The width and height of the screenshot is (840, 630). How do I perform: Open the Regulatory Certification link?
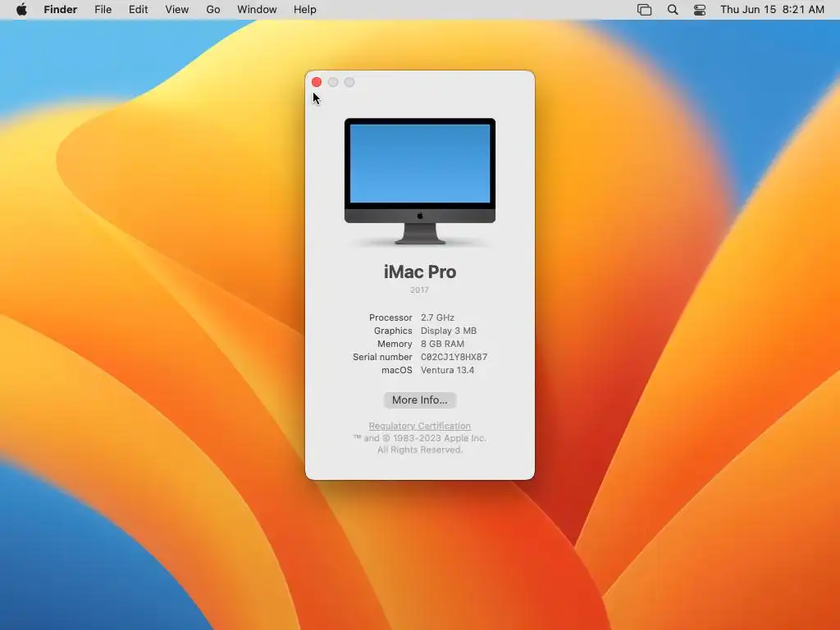point(420,426)
